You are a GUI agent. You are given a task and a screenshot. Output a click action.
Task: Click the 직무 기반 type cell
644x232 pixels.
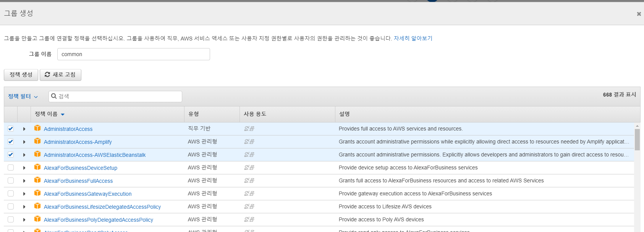click(x=199, y=129)
